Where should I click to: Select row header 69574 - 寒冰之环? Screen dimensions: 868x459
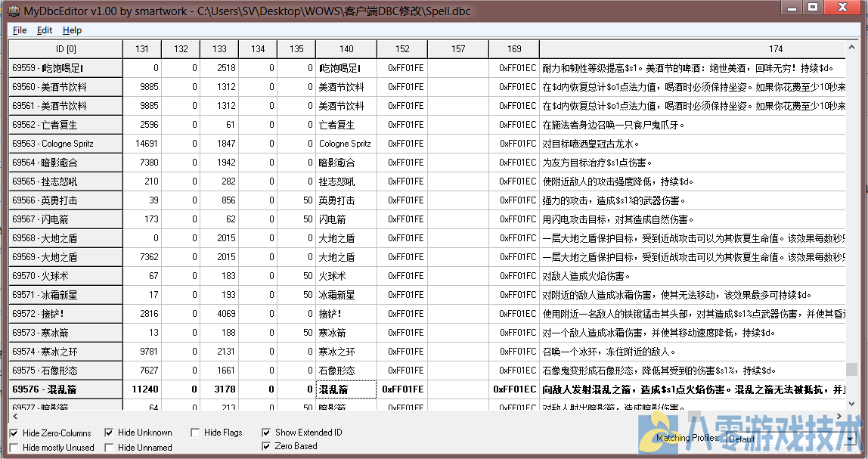coord(65,351)
